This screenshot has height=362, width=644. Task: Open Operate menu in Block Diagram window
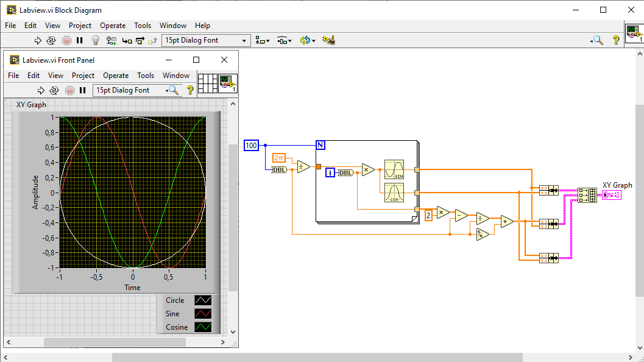(x=113, y=26)
